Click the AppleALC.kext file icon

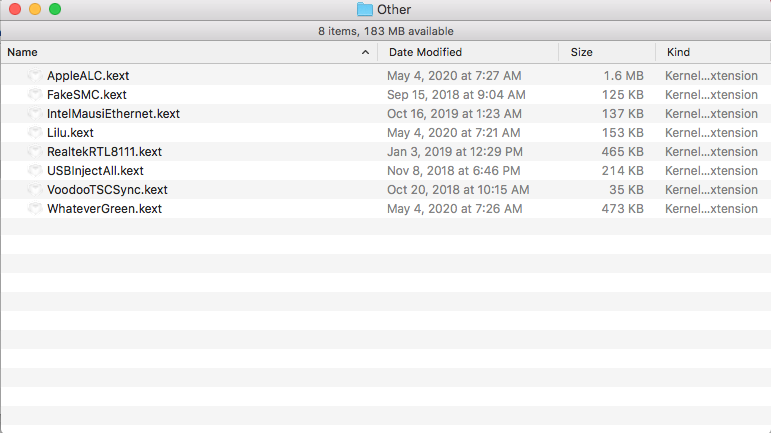pyautogui.click(x=34, y=75)
